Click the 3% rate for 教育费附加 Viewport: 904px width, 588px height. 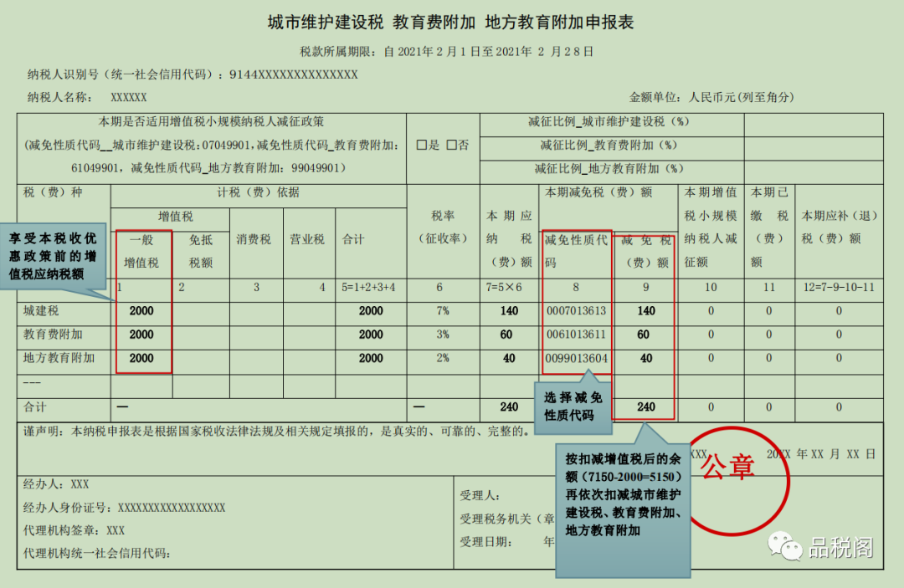(x=443, y=335)
